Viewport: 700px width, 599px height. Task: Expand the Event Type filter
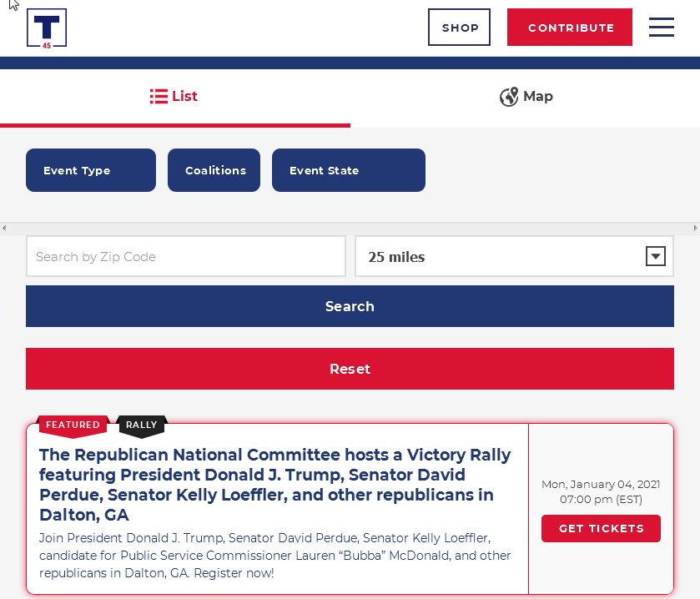(91, 170)
